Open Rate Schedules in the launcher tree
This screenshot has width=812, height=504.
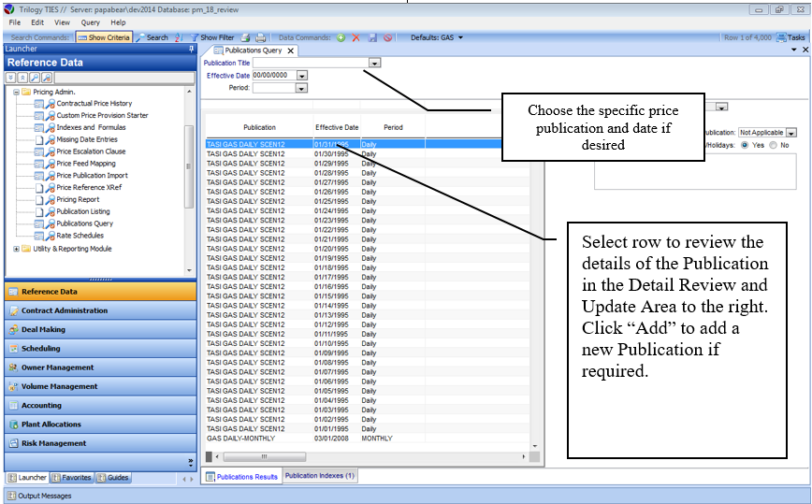pyautogui.click(x=79, y=236)
